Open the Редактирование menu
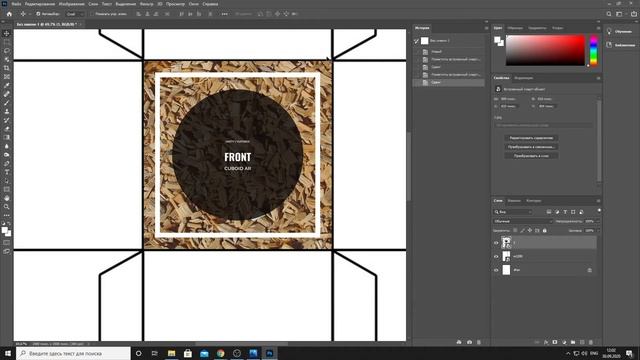 (40, 4)
